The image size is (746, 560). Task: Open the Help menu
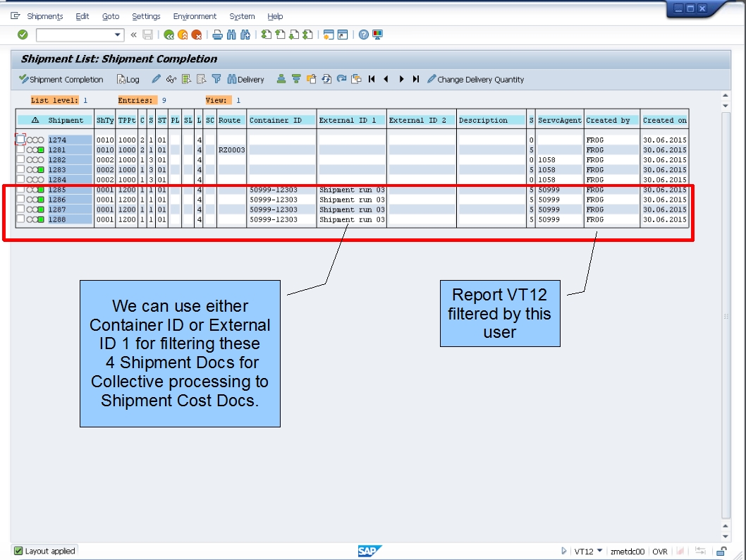coord(275,16)
